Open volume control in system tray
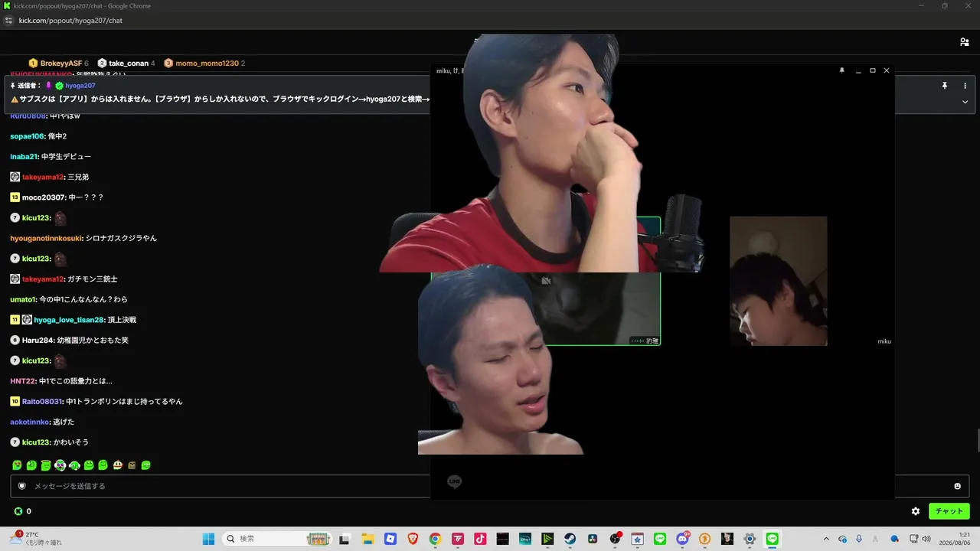980x551 pixels. (x=926, y=539)
